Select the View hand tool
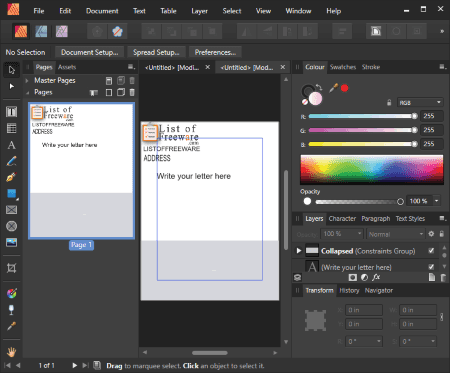450x373 pixels. coord(12,351)
